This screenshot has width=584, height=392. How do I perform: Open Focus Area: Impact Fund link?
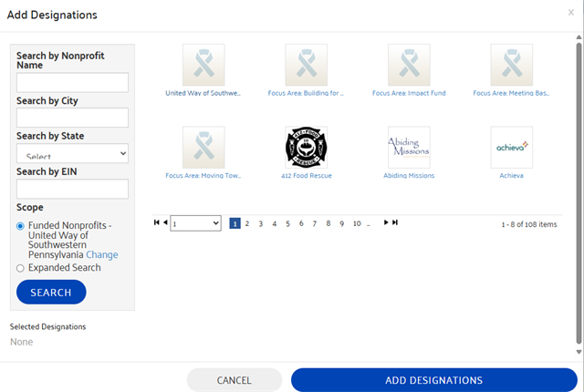tap(409, 93)
